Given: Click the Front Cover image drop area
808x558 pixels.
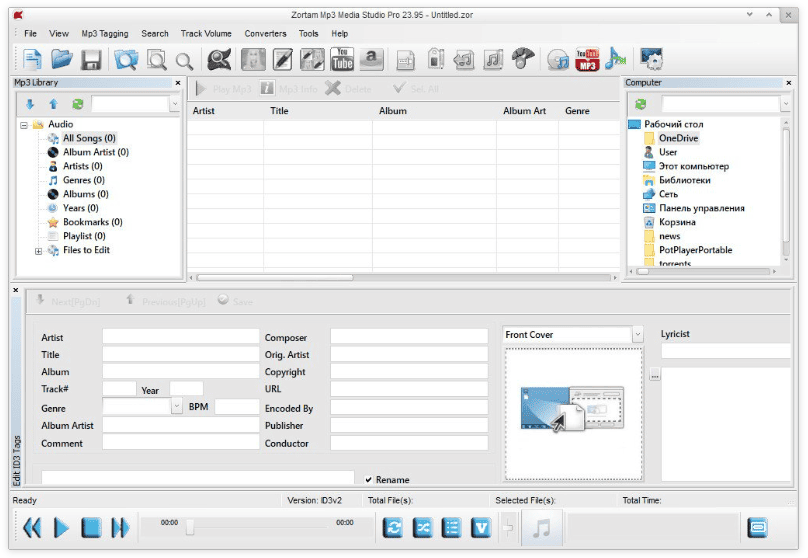Looking at the screenshot, I should (574, 414).
